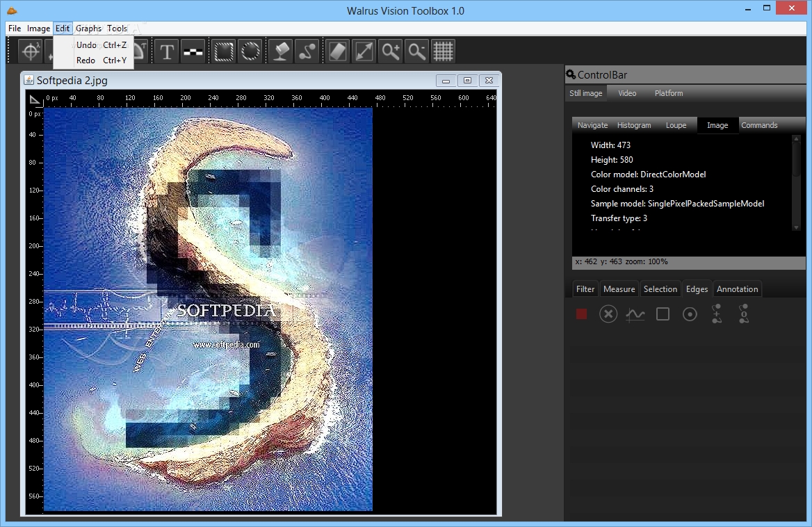Click the info scrollbar down arrow
This screenshot has height=527, width=812.
[796, 227]
